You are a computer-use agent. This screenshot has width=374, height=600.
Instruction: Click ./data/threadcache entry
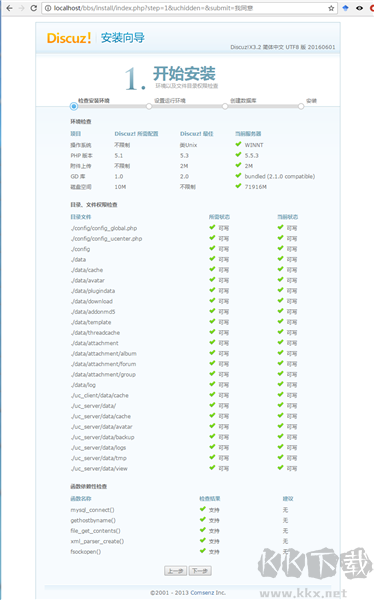(x=95, y=333)
